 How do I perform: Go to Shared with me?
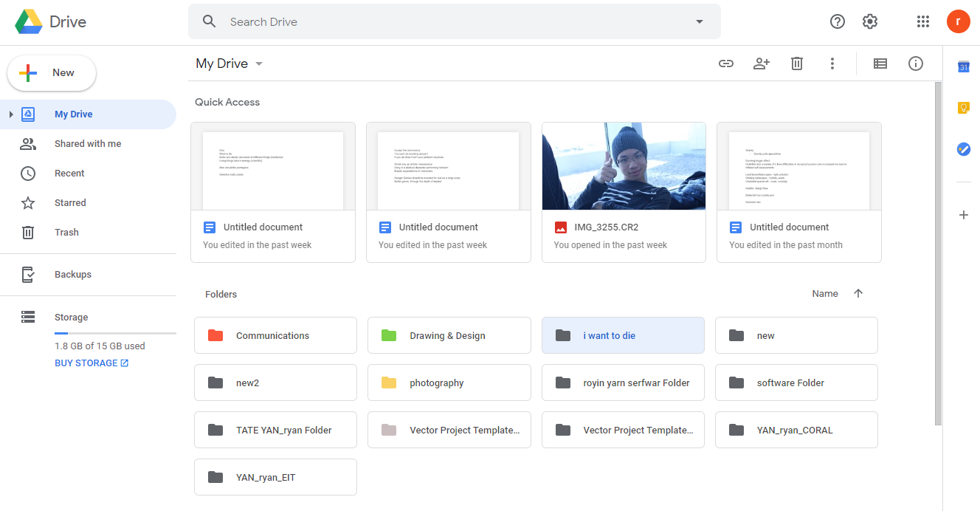click(x=87, y=144)
